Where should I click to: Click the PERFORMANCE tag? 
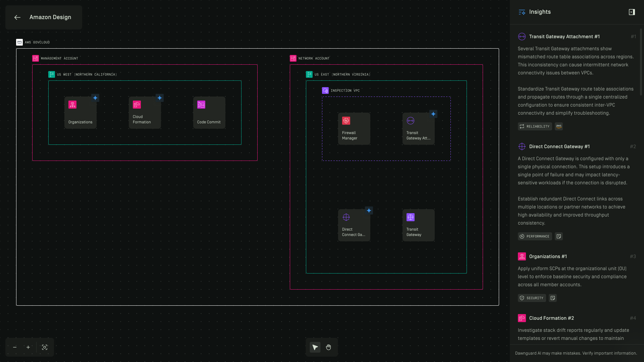(535, 236)
